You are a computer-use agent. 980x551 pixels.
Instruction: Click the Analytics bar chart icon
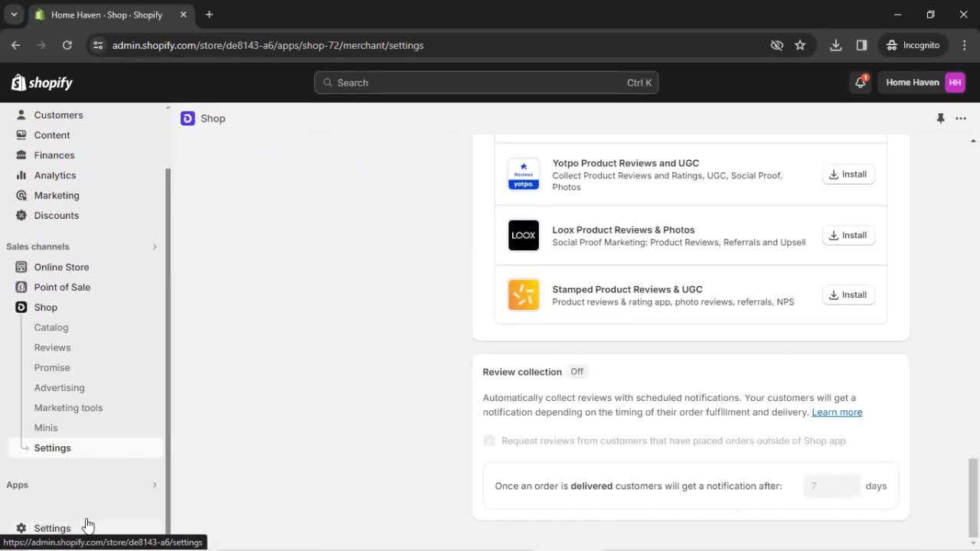(21, 175)
